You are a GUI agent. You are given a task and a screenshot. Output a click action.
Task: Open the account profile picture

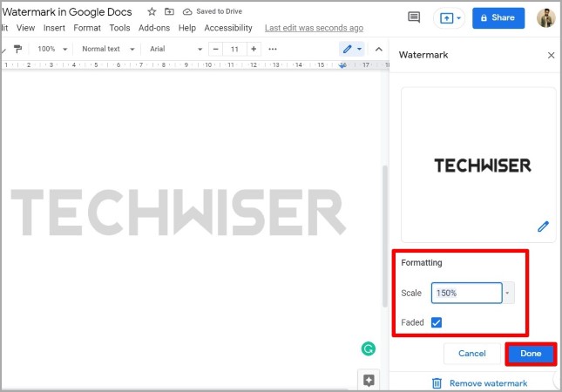545,17
